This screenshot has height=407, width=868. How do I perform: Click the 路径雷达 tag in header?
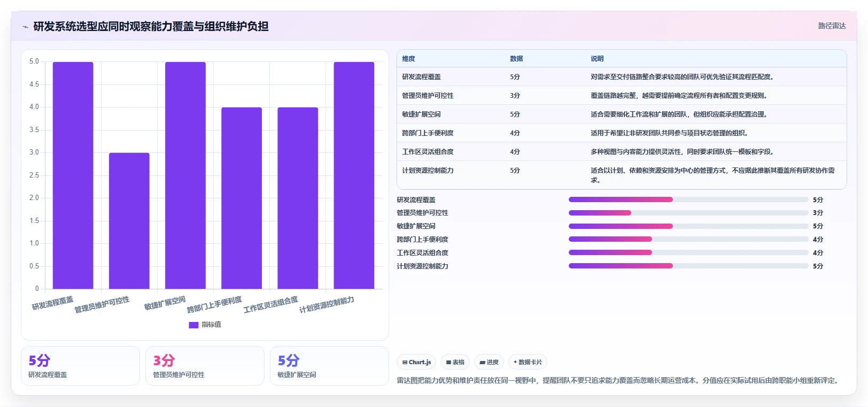(832, 26)
